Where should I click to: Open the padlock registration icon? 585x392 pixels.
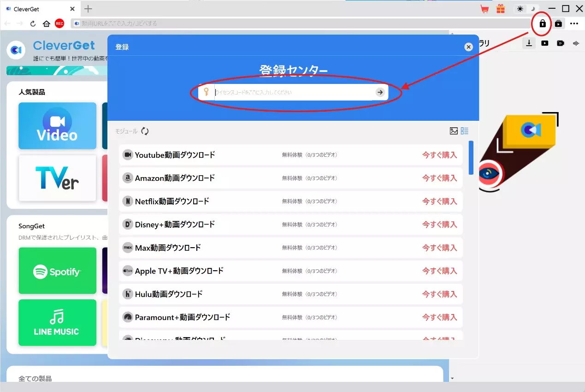pos(543,24)
